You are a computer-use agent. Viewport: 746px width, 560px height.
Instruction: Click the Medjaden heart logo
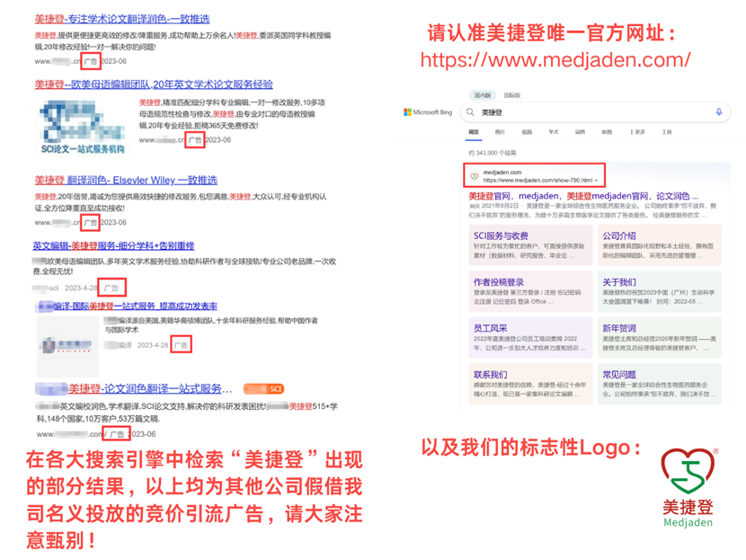click(x=688, y=470)
